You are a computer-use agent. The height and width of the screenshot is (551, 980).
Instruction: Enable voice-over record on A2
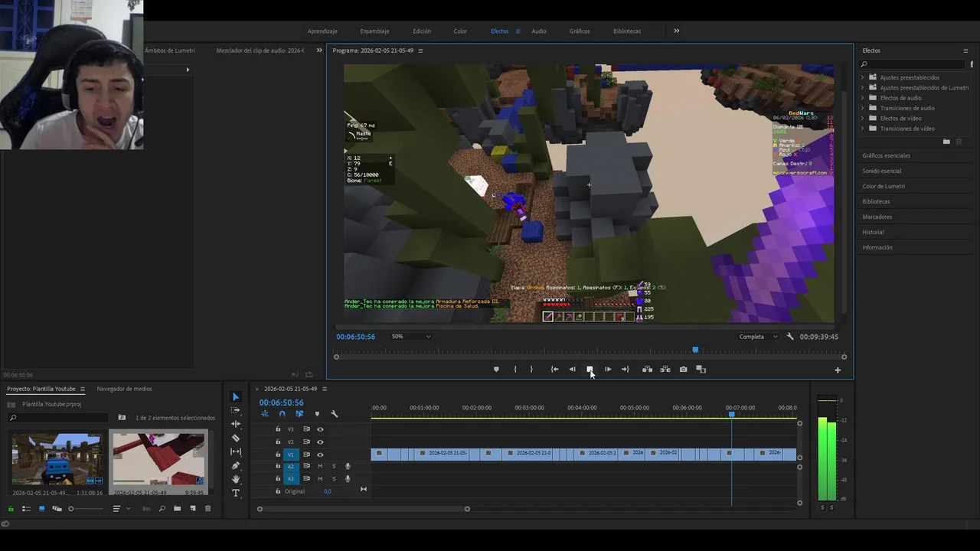[x=348, y=466]
